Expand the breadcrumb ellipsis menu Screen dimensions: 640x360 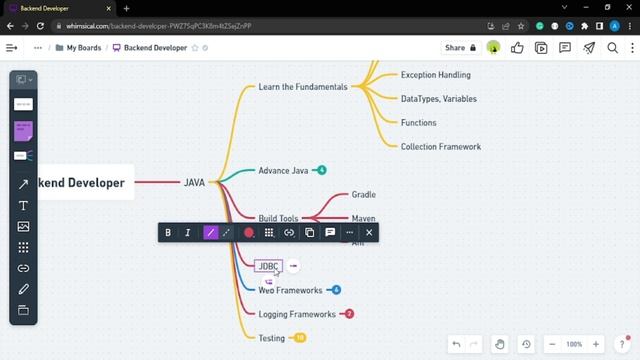point(38,48)
